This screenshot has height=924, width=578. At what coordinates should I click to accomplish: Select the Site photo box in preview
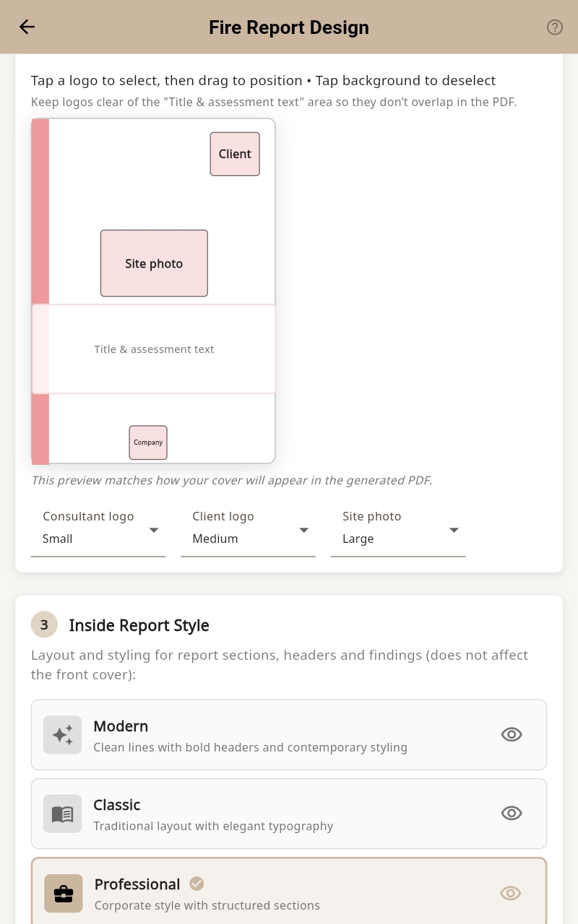tap(154, 263)
